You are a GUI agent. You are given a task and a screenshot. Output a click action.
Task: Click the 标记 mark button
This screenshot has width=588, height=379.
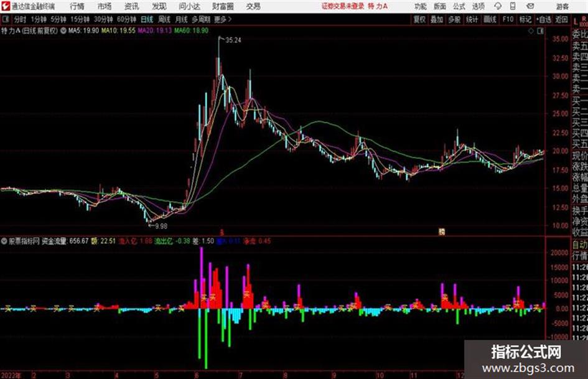(525, 19)
